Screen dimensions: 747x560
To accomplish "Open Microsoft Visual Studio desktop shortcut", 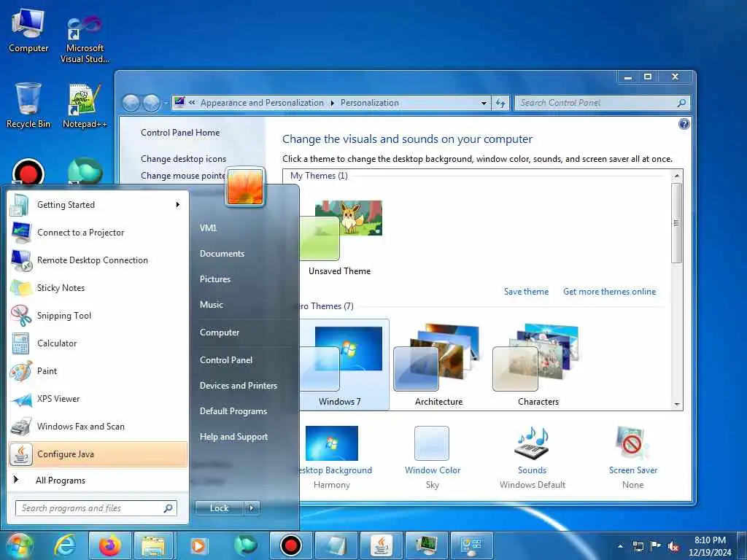I will [85, 39].
